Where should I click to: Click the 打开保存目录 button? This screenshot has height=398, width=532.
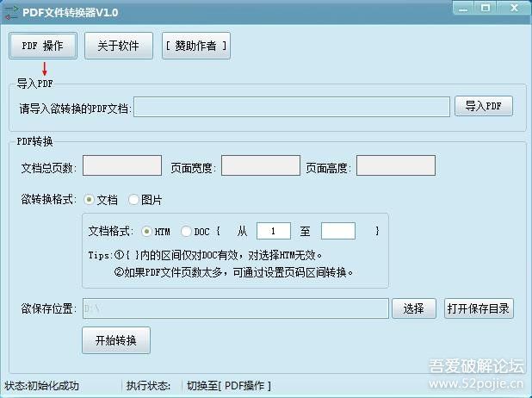click(x=479, y=308)
